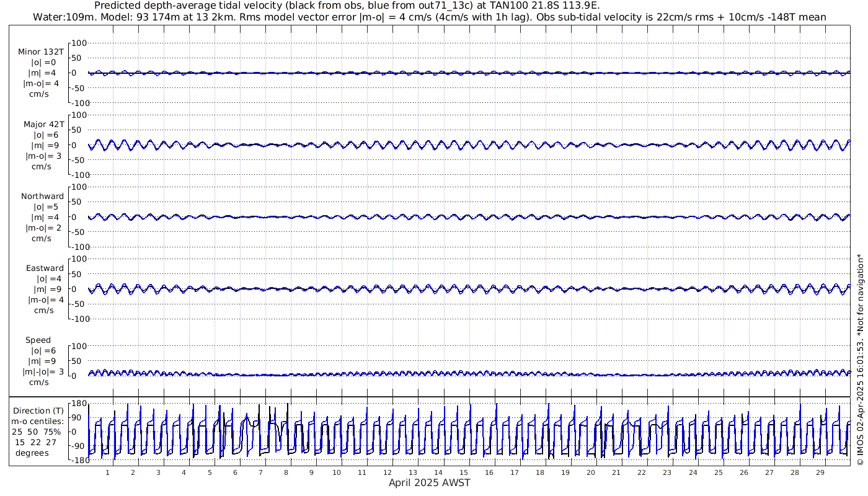
Task: Click the 'm-o centiles:' label
Action: tap(37, 421)
